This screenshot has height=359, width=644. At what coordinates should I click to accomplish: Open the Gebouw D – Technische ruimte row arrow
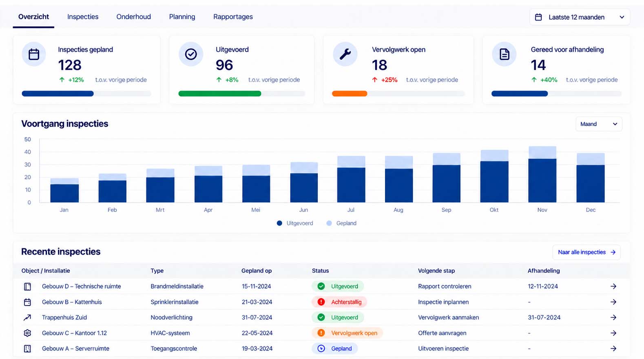pyautogui.click(x=613, y=286)
